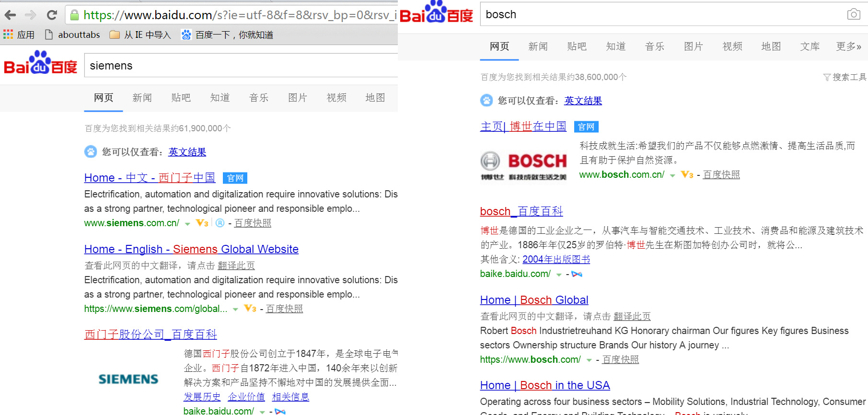This screenshot has height=415, width=868.
Task: Click '英文结果' link in the bosch window
Action: [x=583, y=101]
